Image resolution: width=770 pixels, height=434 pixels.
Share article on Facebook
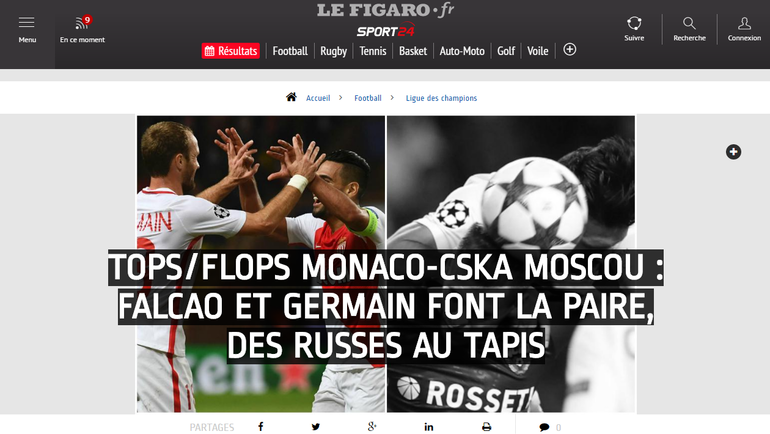(x=261, y=427)
